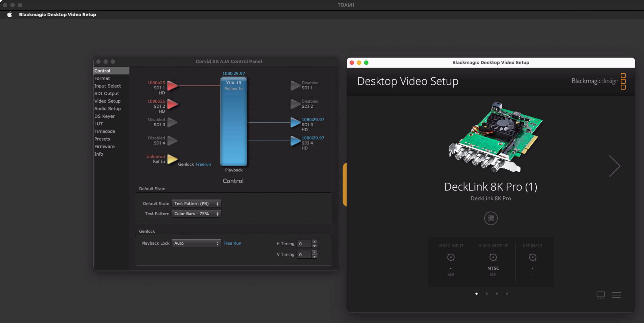
Task: Click the blue SDI 3 output triangle
Action: point(296,122)
